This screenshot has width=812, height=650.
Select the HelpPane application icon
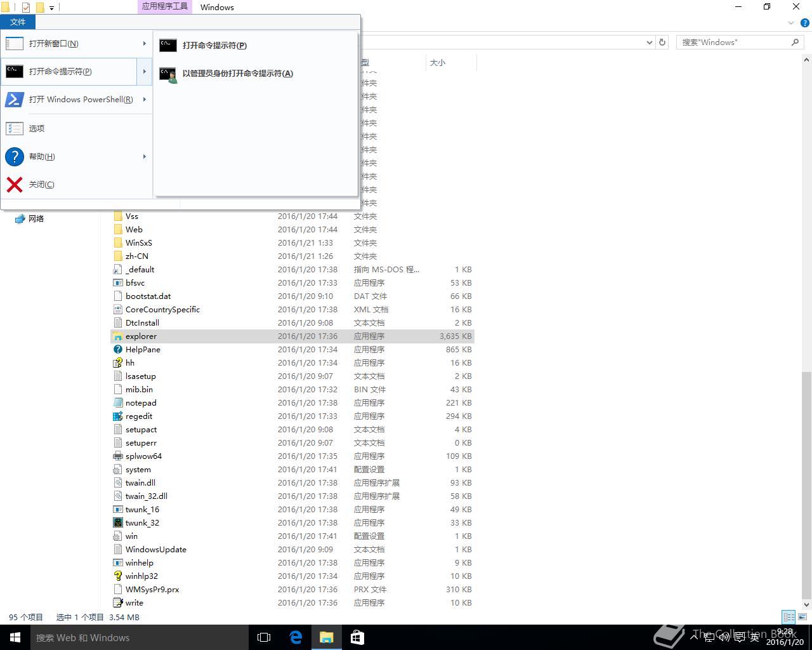(x=117, y=350)
